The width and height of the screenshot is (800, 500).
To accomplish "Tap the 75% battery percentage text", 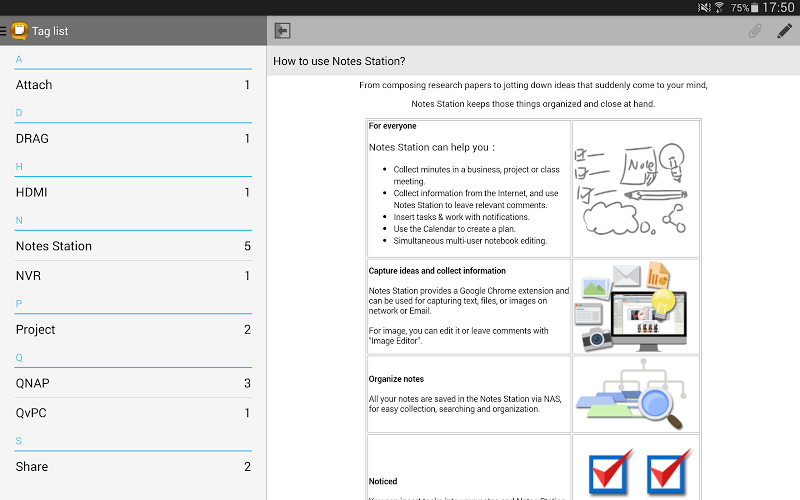I will (x=740, y=8).
